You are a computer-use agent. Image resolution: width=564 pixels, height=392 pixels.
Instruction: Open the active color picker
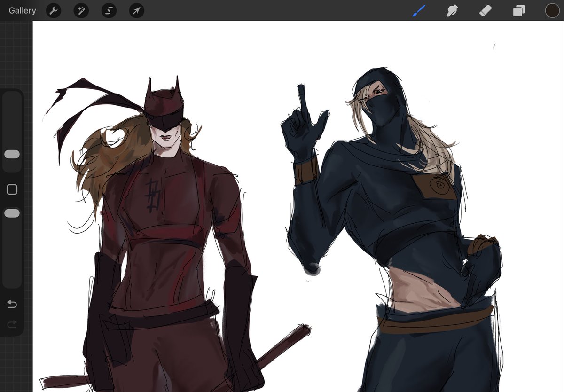pos(552,10)
